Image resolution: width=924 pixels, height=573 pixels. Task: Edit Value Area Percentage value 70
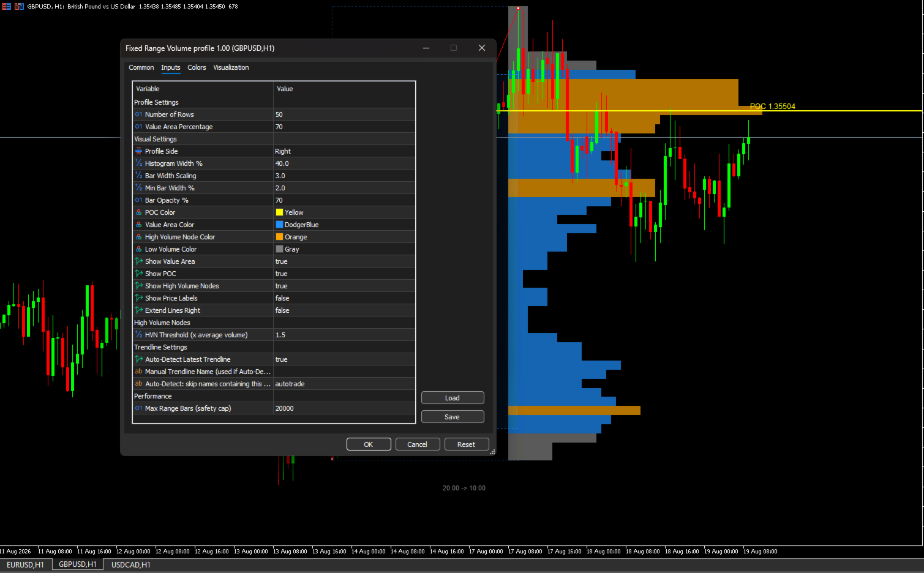(x=344, y=127)
